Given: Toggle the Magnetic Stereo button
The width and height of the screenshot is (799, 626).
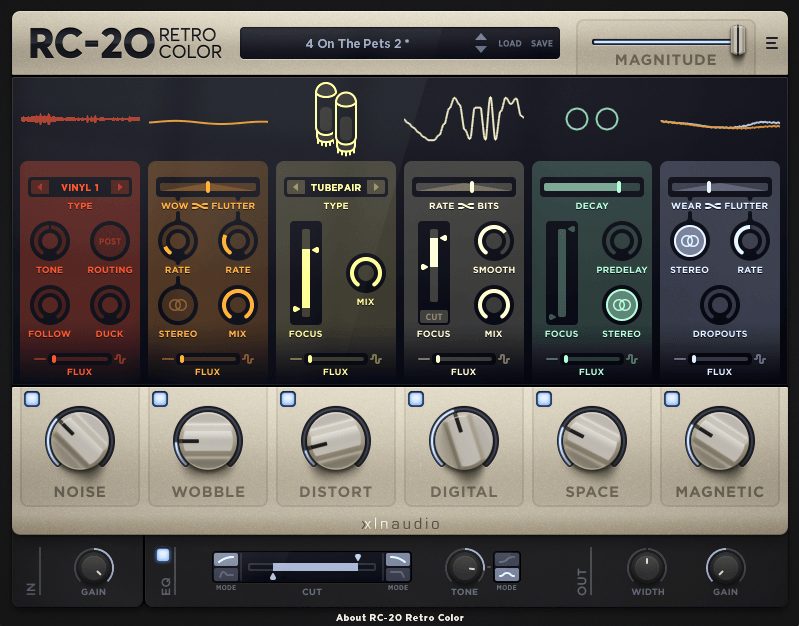Looking at the screenshot, I should click(x=689, y=241).
